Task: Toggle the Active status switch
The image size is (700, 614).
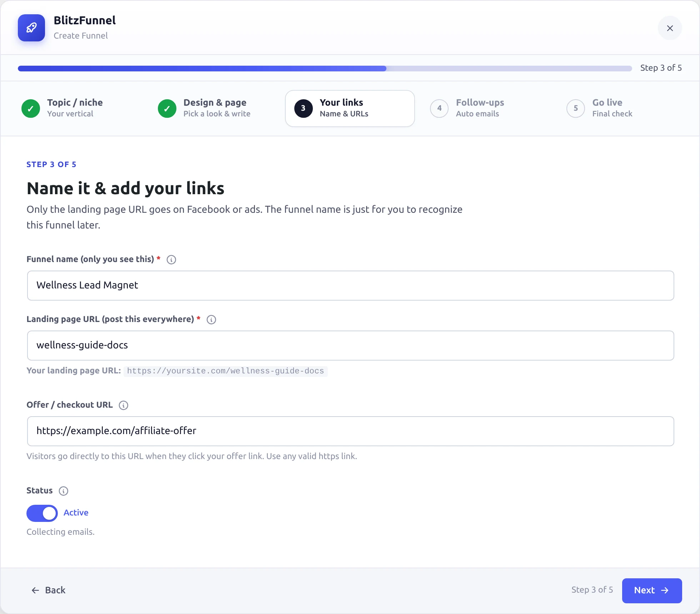Action: [x=42, y=513]
